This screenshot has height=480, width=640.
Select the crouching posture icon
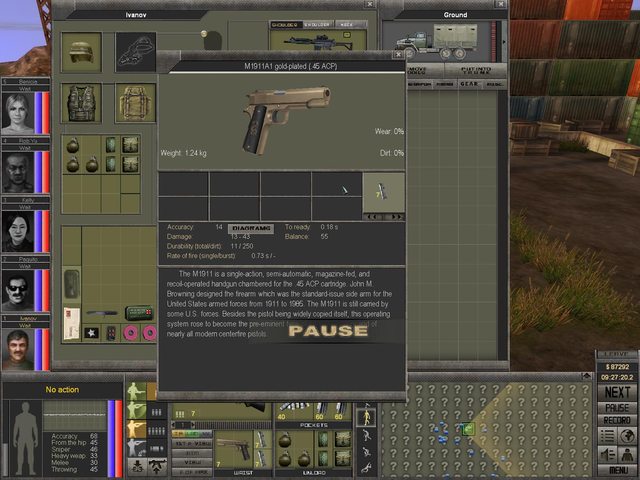tap(366, 452)
